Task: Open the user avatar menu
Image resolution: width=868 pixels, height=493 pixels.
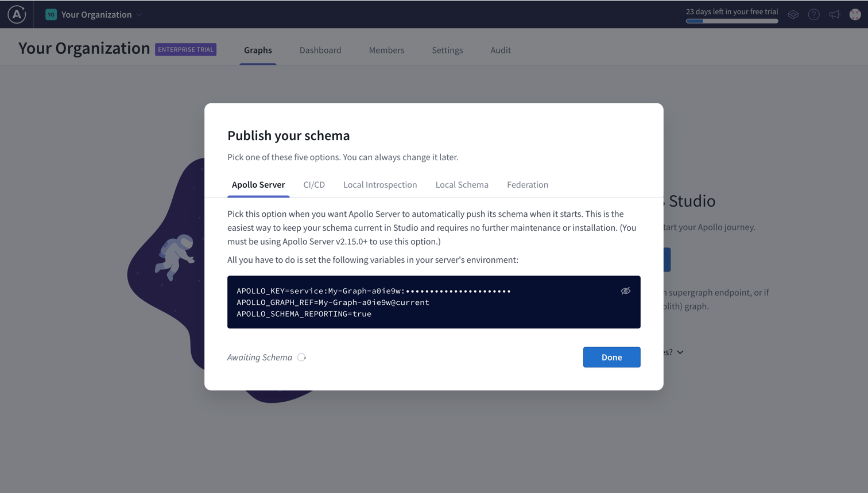Action: [x=855, y=15]
